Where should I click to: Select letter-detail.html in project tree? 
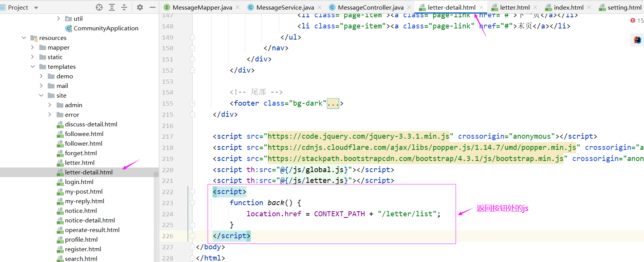tap(89, 172)
